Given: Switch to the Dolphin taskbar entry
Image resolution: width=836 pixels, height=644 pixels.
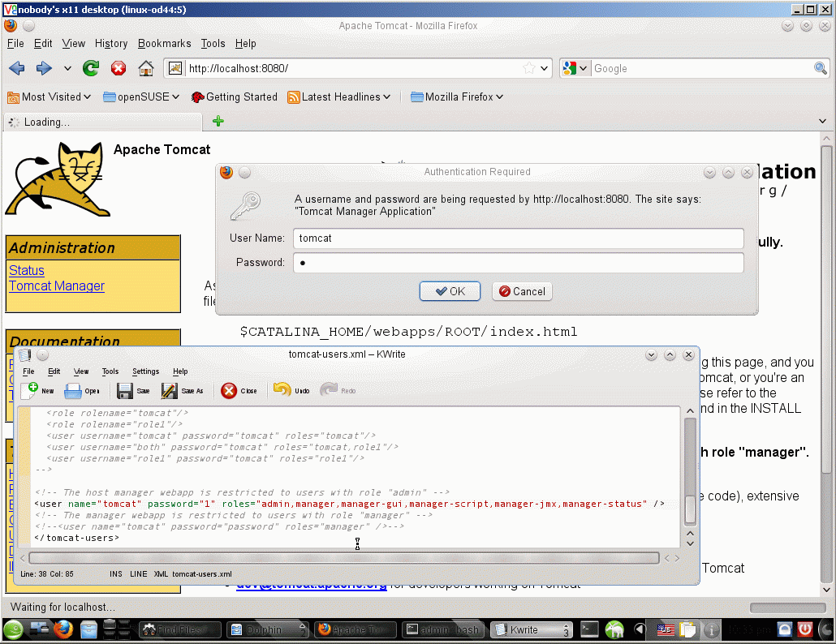Looking at the screenshot, I should pyautogui.click(x=268, y=629).
